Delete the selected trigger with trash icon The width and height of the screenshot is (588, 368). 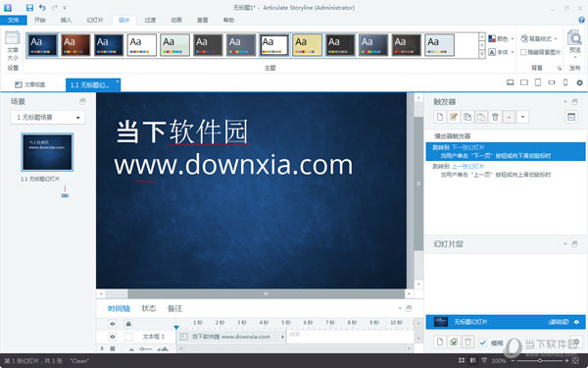(495, 117)
